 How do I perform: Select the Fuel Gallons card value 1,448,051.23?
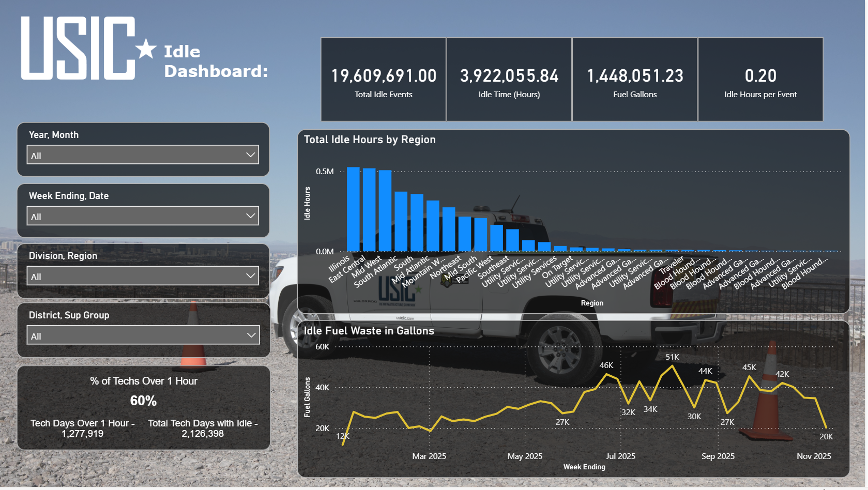tap(635, 76)
